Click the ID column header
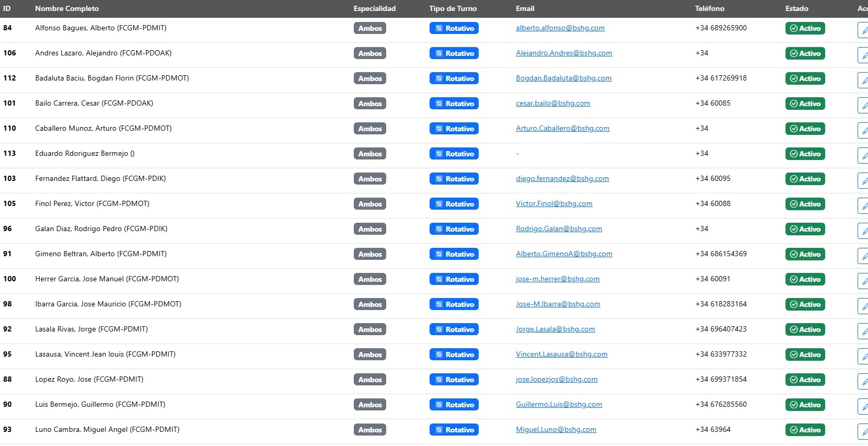Screen dimensions: 868x446 (x=7, y=8)
